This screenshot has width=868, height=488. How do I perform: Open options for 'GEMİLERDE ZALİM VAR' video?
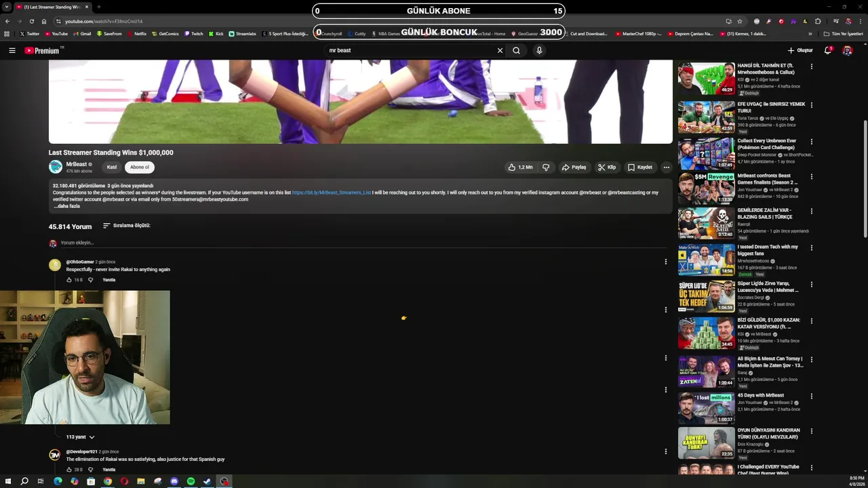pos(811,211)
